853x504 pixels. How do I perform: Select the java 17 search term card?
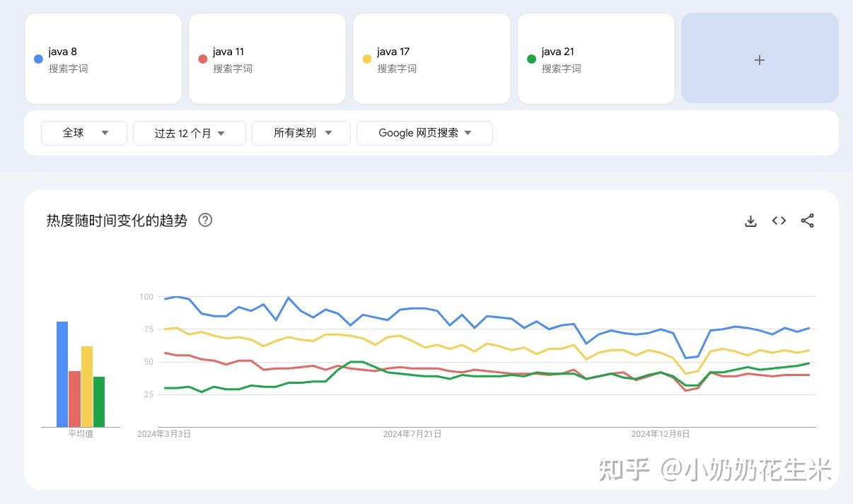431,59
